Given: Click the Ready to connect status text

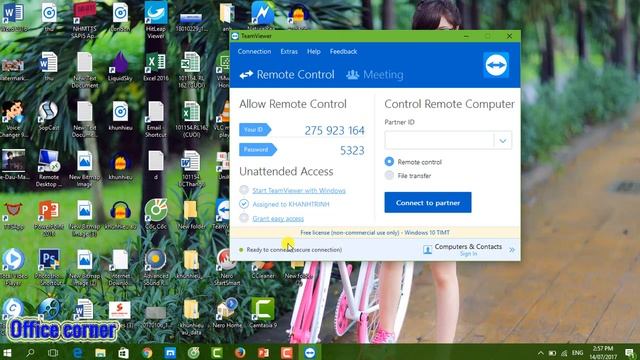Looking at the screenshot, I should click(294, 249).
